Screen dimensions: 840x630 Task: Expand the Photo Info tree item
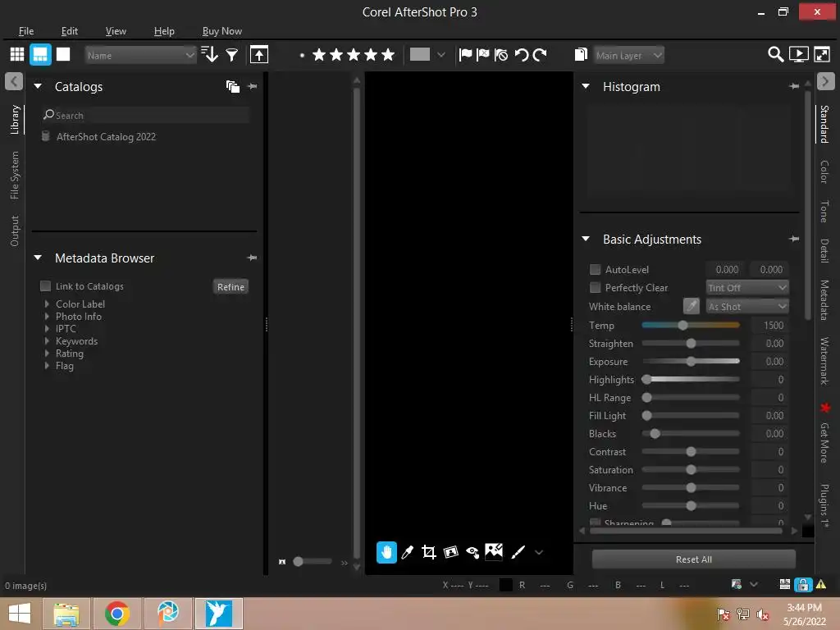(47, 316)
